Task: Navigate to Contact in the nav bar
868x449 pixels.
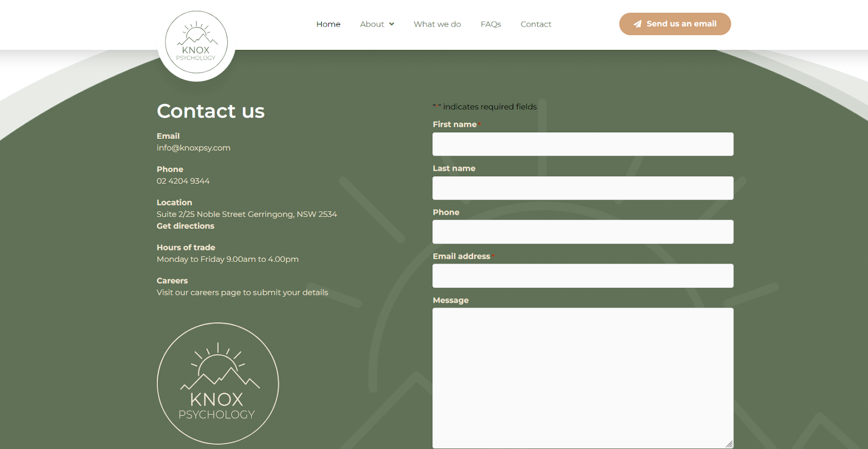Action: (x=536, y=24)
